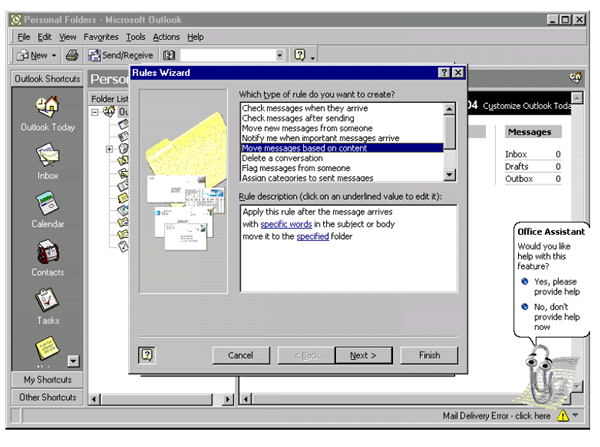Open arrow next to the warning icon
This screenshot has height=447, width=600.
pos(576,415)
